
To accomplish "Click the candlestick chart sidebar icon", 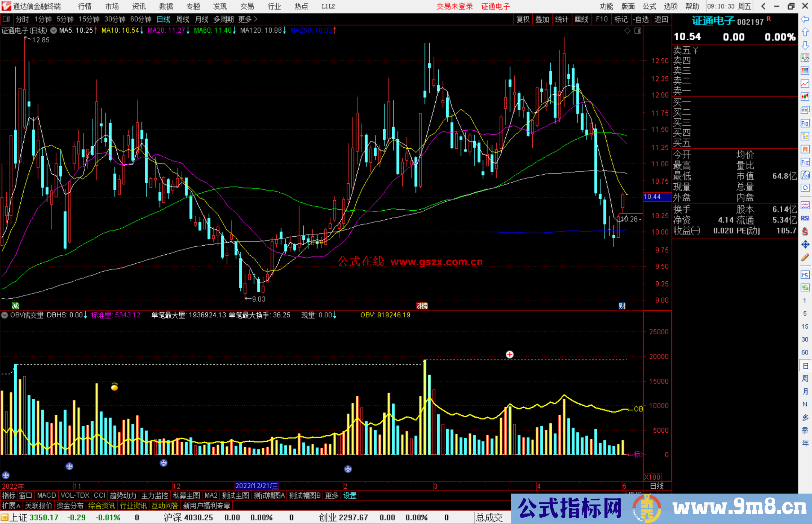I will (x=805, y=97).
